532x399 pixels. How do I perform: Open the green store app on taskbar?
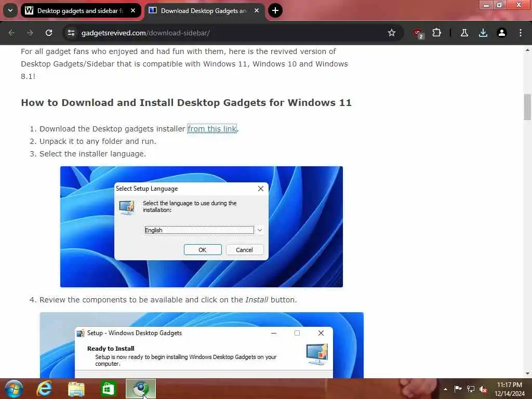tap(108, 389)
